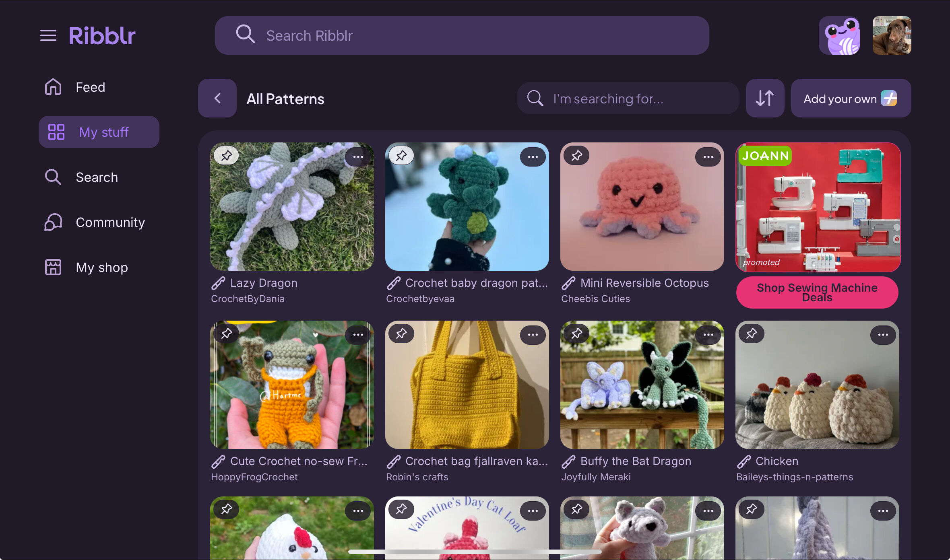The width and height of the screenshot is (950, 560).
Task: Click the Search Ribblr field
Action: tap(462, 35)
